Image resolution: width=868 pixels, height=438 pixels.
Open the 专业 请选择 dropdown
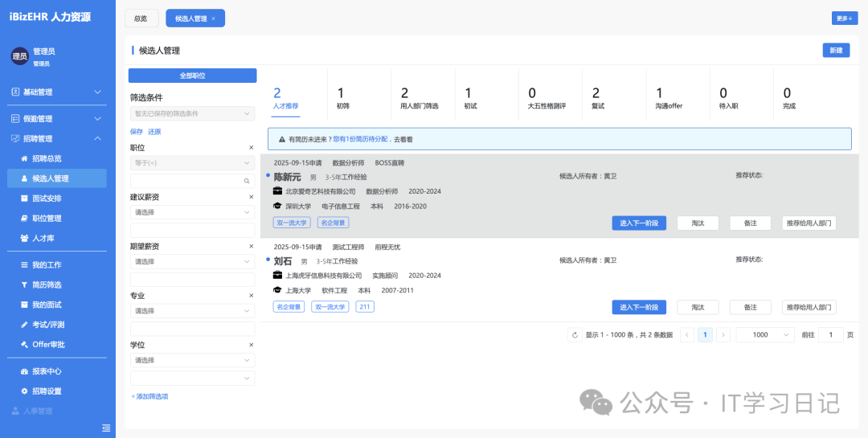(192, 311)
